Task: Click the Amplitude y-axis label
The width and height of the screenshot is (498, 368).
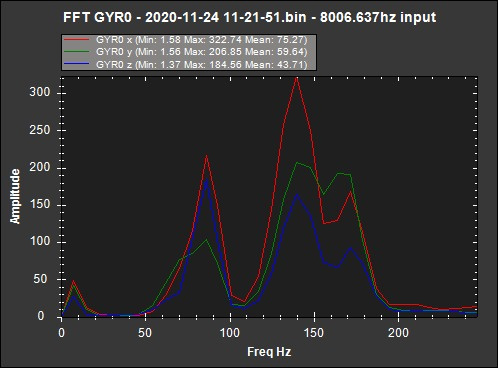Action: [x=15, y=196]
